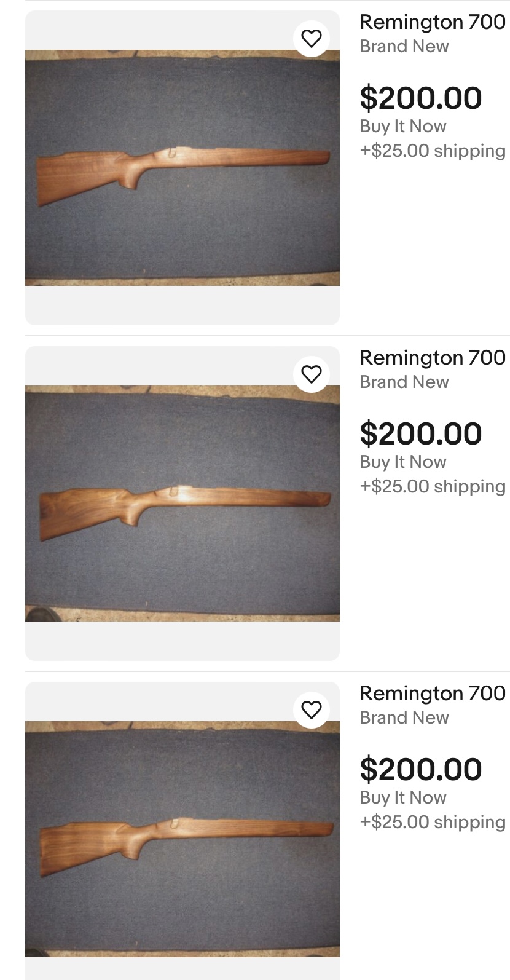510x980 pixels.
Task: Open the first listing's rifle stock photo
Action: point(182,167)
